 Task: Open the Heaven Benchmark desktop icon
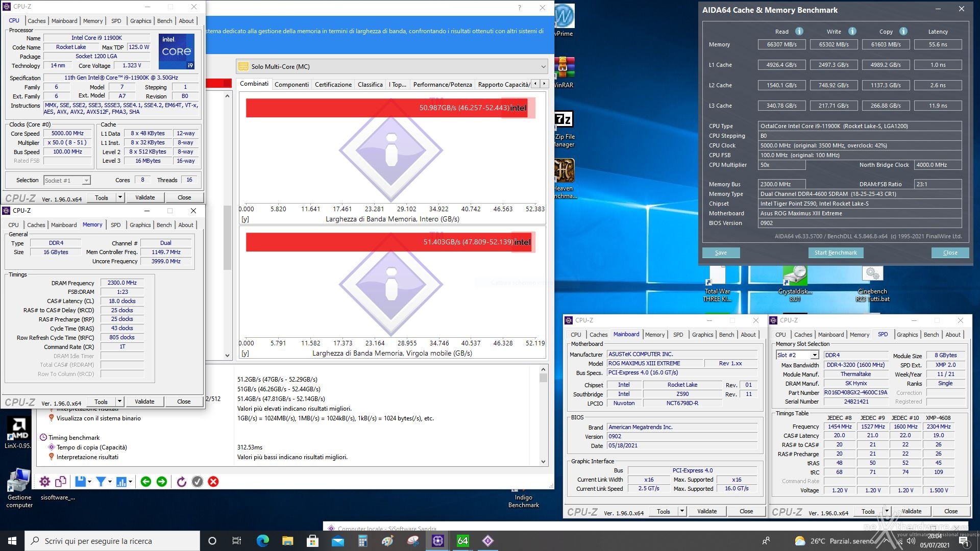[565, 179]
